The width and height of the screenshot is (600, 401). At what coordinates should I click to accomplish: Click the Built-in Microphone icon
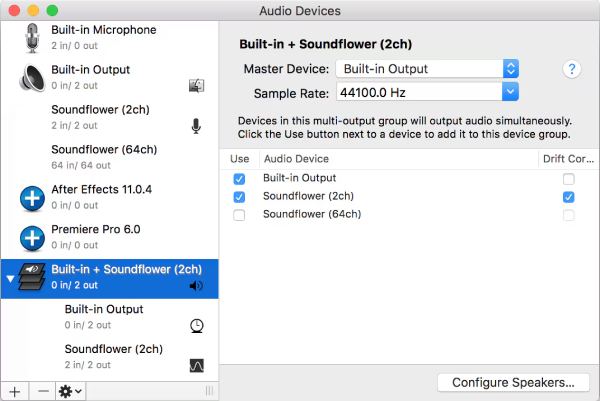point(32,37)
